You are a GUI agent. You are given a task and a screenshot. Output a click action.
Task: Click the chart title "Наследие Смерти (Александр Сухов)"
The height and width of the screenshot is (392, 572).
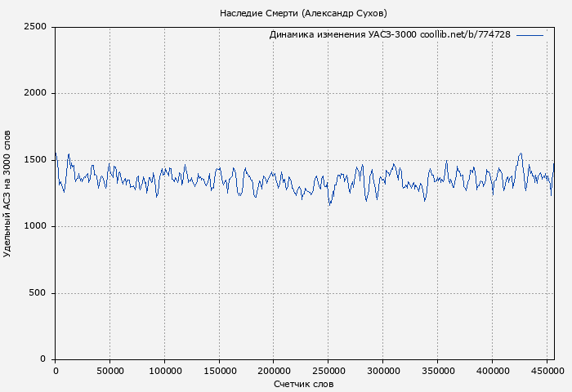pyautogui.click(x=303, y=13)
